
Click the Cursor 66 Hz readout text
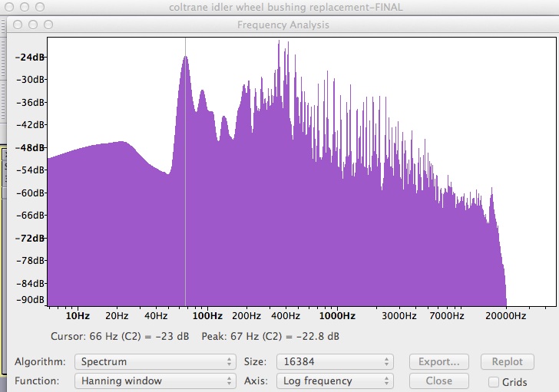coord(120,337)
